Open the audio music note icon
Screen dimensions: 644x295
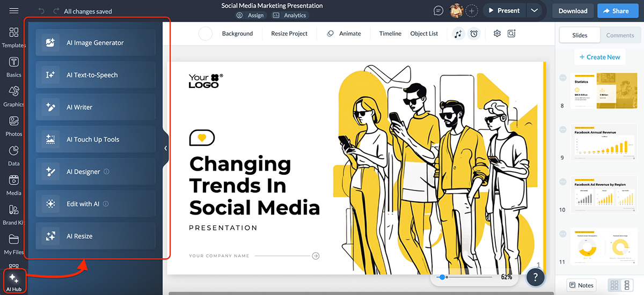click(458, 34)
